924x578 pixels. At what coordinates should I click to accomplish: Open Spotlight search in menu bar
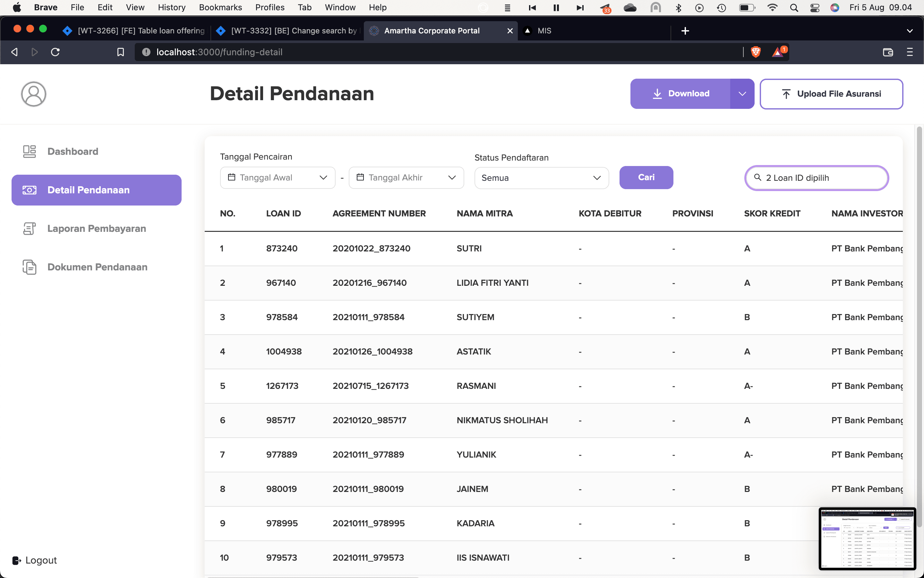(x=794, y=8)
